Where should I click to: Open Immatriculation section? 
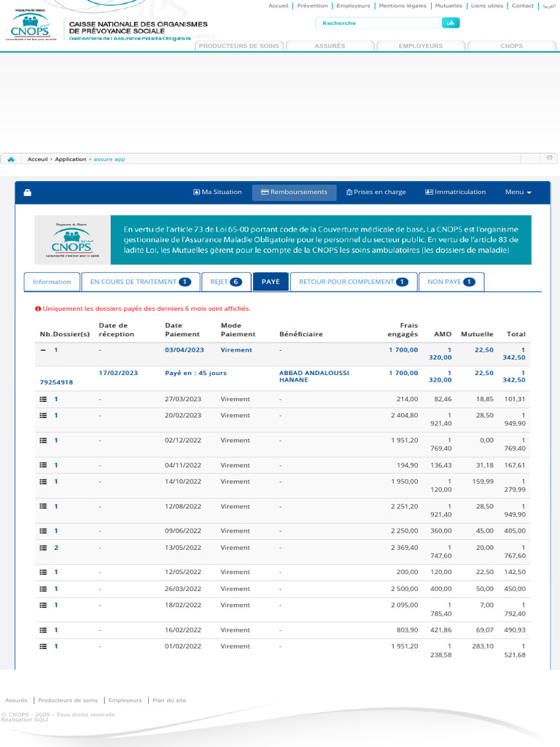[455, 192]
